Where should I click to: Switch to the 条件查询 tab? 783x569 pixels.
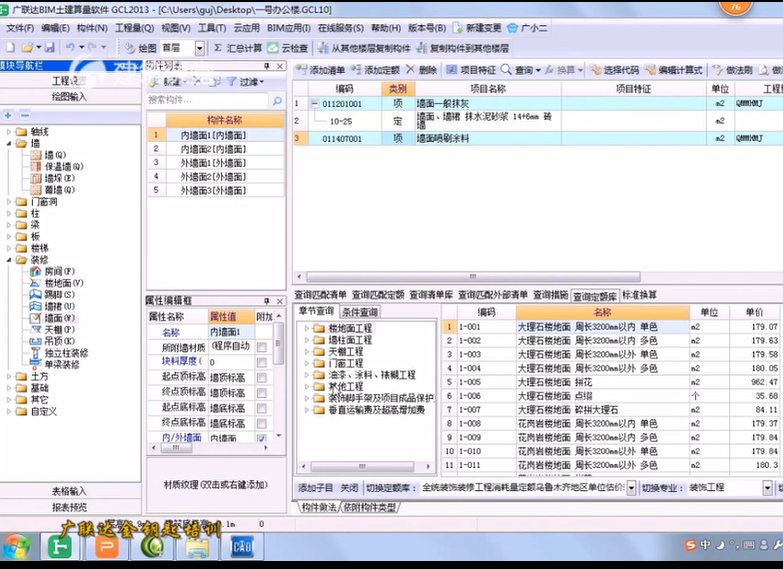click(x=360, y=311)
